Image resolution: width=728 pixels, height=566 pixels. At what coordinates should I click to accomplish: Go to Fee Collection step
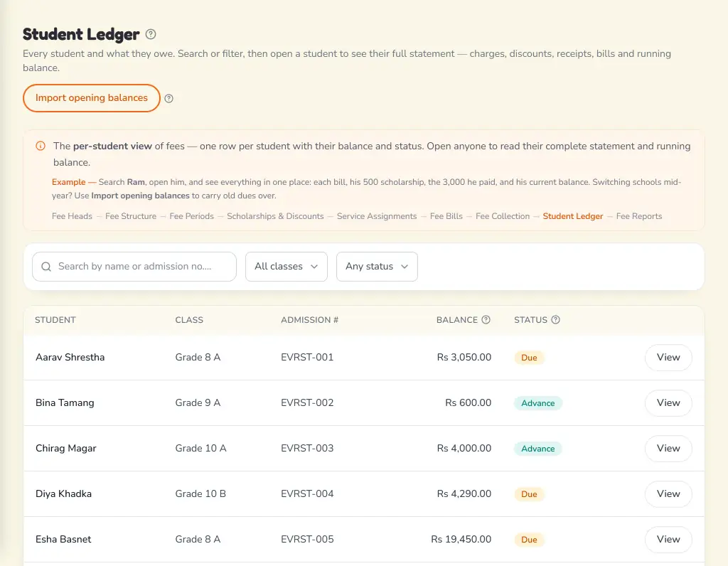click(503, 216)
